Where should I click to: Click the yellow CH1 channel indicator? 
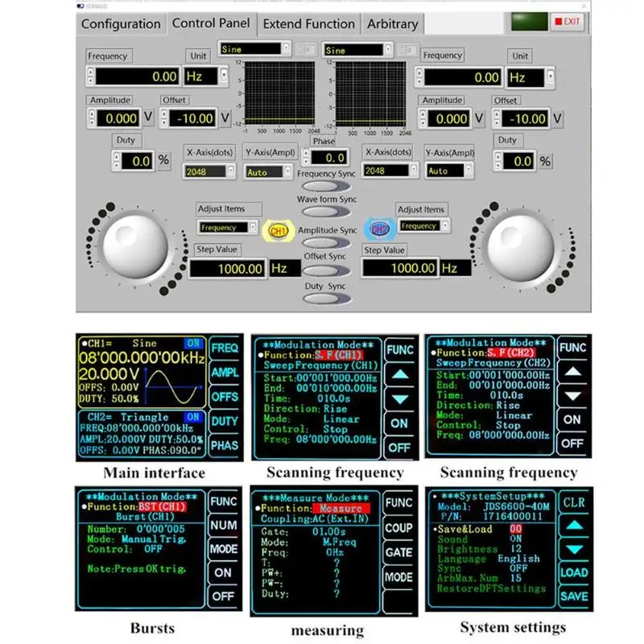tap(278, 231)
